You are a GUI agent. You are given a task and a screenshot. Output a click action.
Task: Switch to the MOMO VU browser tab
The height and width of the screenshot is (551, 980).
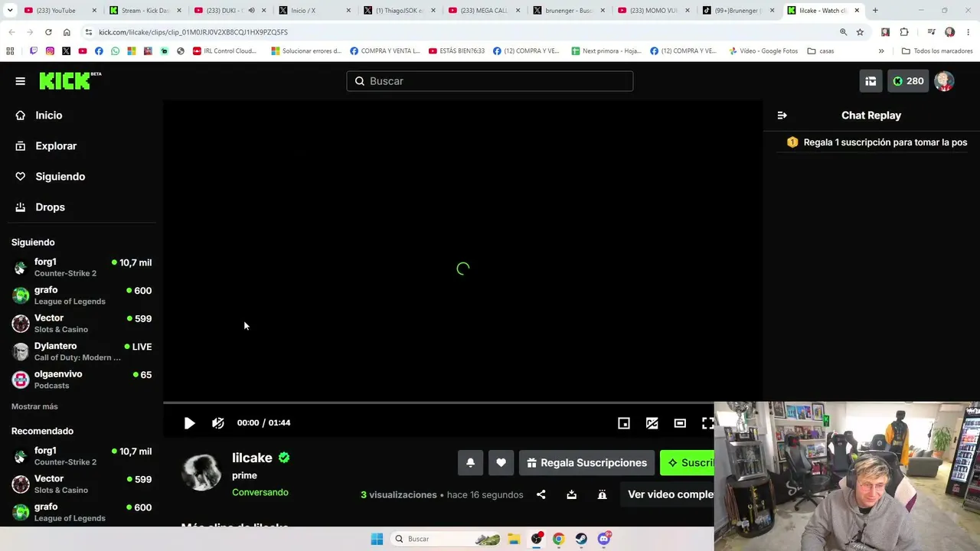pos(652,11)
